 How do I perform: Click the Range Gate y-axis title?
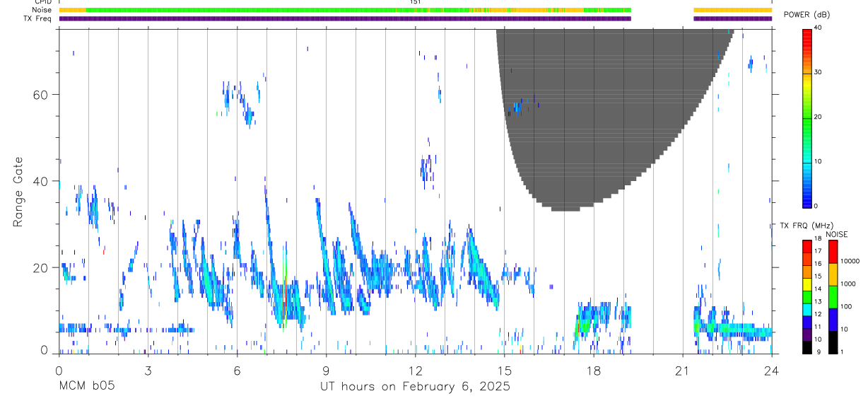point(19,192)
